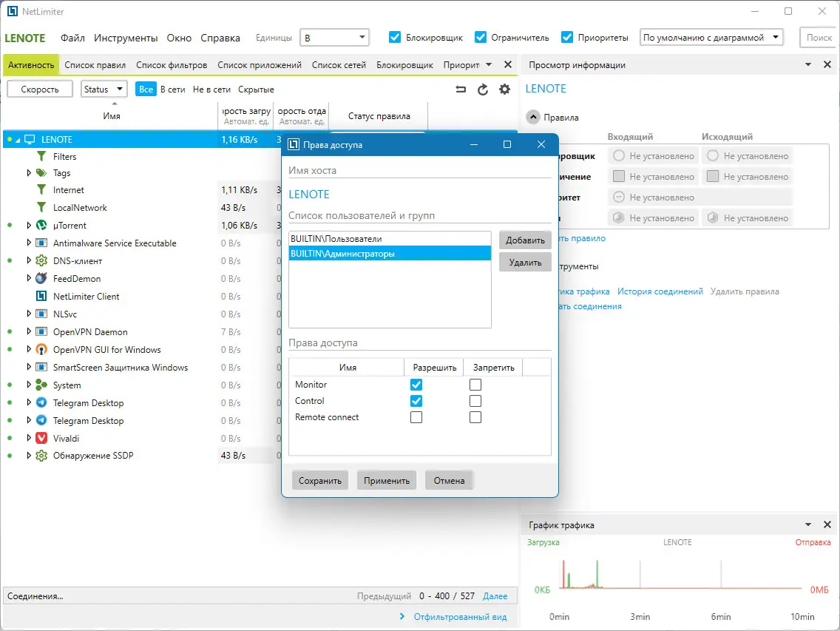Close the График трафика panel
Viewport: 840px width, 631px height.
point(827,524)
